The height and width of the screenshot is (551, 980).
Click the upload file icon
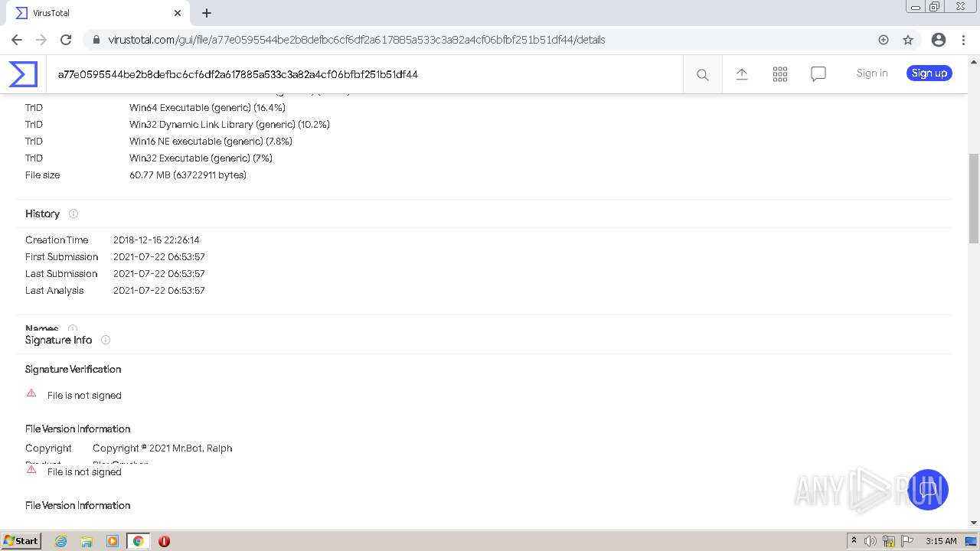tap(742, 74)
